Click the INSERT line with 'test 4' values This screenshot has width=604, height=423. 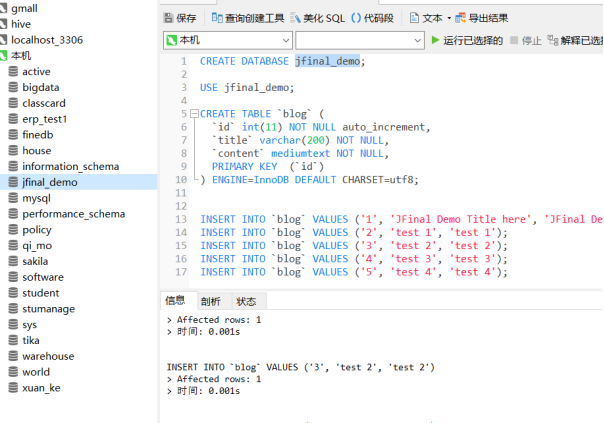[354, 272]
